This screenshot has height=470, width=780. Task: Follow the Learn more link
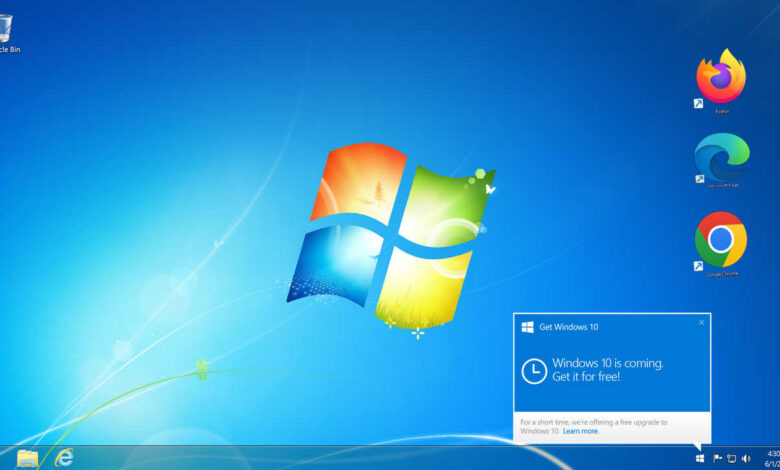point(581,431)
